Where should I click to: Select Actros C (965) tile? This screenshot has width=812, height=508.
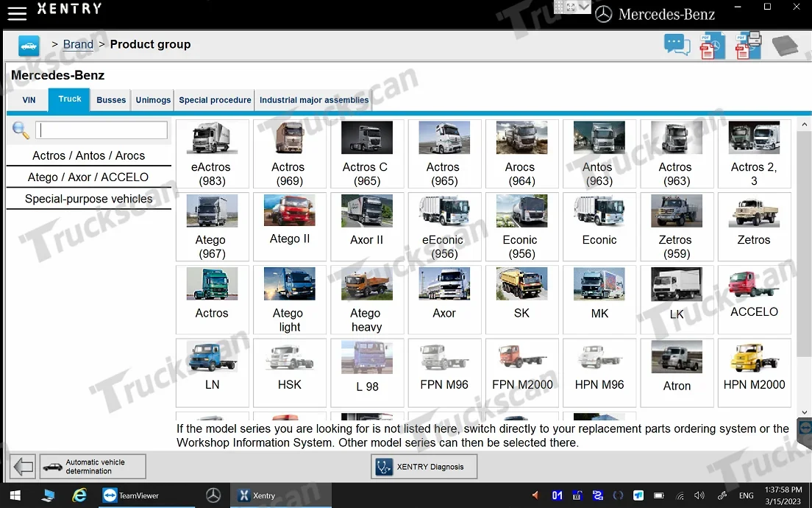[x=366, y=154]
